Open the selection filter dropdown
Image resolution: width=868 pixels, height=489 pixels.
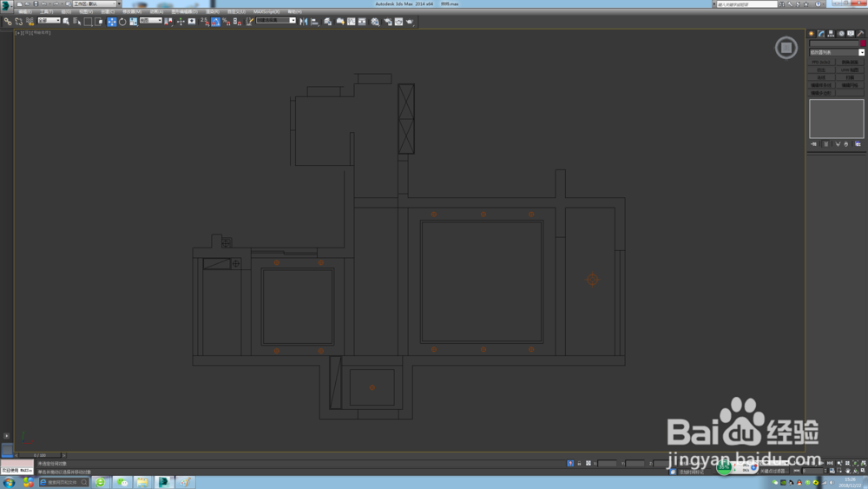[x=49, y=21]
